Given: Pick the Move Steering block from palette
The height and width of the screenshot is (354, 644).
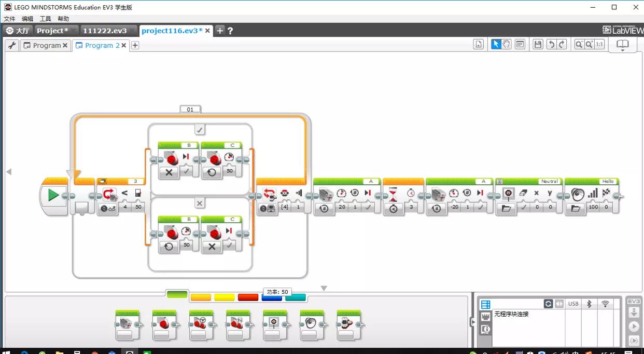Looking at the screenshot, I should 201,324.
